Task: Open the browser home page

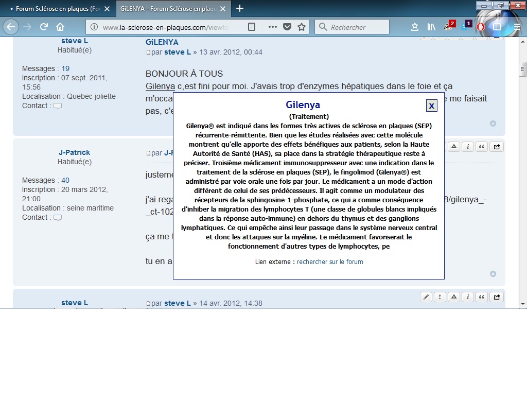Action: point(60,27)
